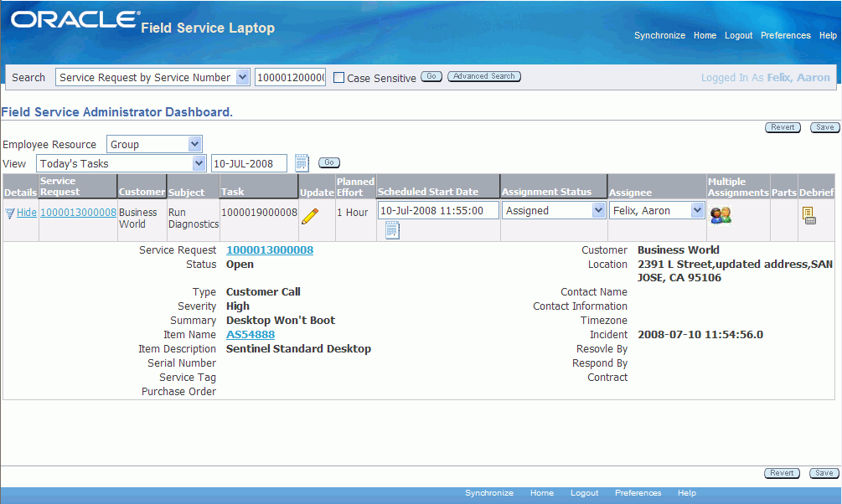The image size is (842, 504).
Task: Click Home in the footer bar
Action: 542,493
